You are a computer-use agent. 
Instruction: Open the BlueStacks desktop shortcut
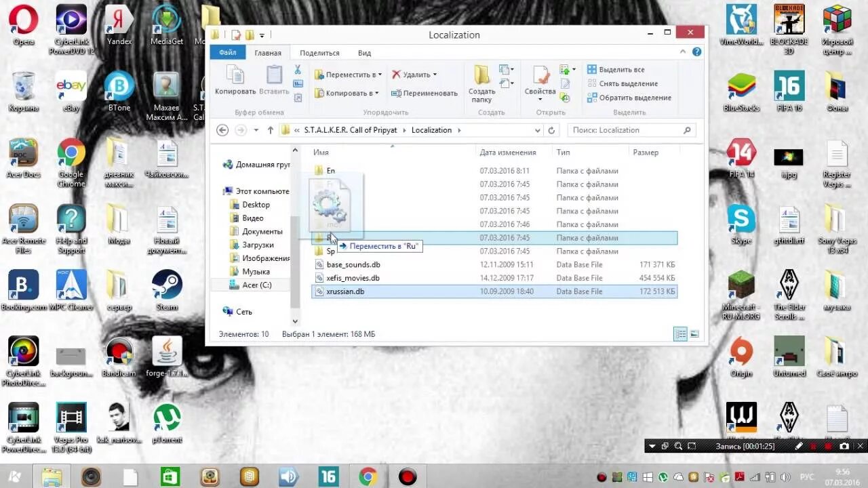click(x=741, y=91)
